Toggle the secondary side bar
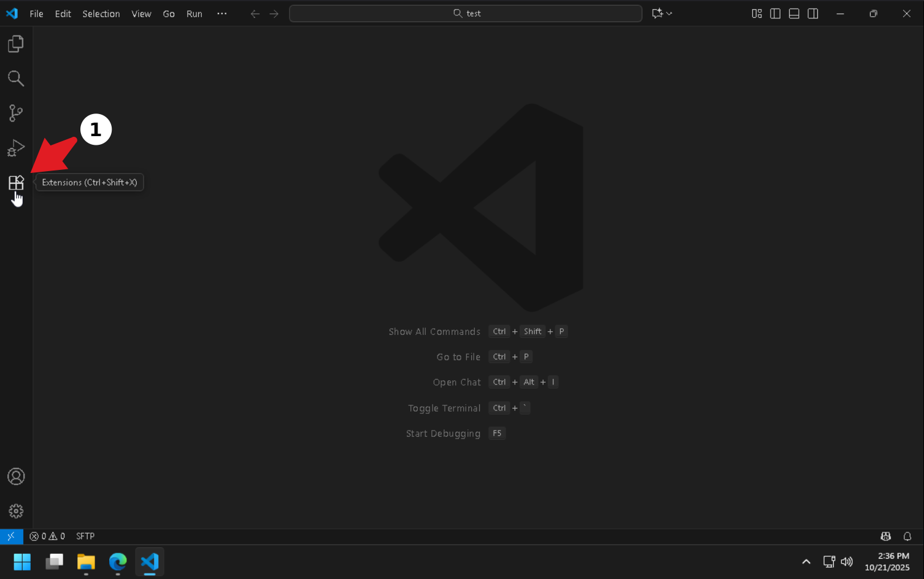 [813, 13]
